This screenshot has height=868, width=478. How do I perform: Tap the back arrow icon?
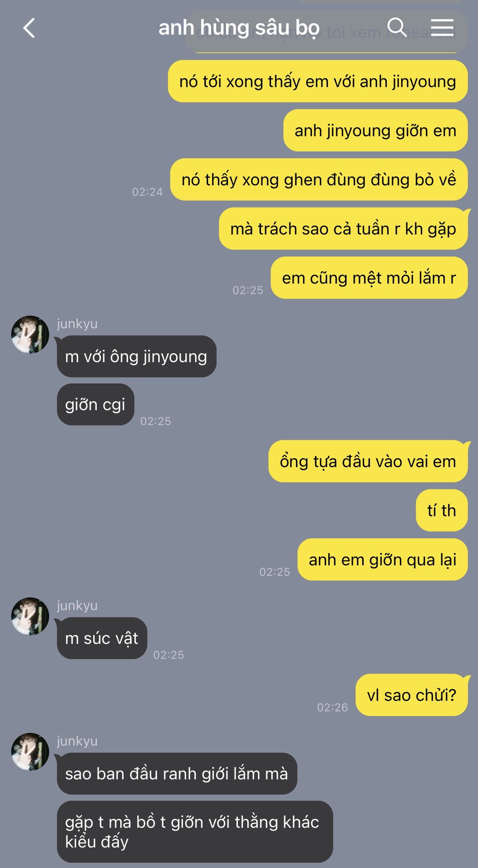click(29, 28)
